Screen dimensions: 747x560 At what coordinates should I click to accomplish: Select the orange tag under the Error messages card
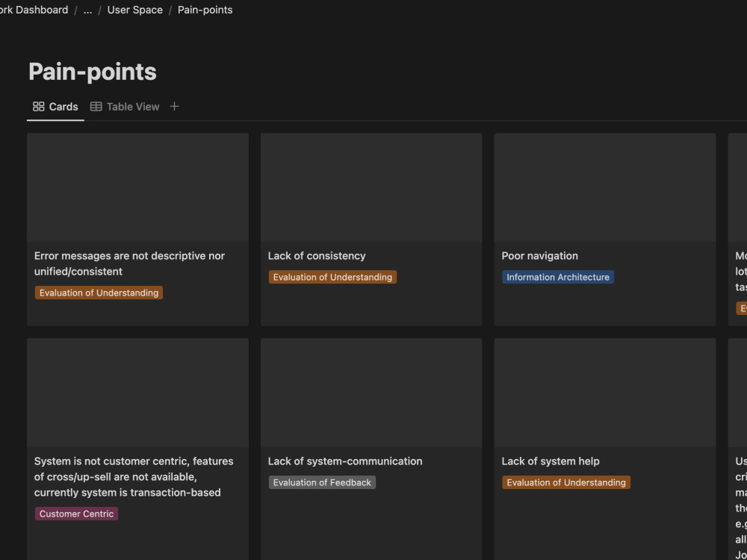(x=99, y=293)
